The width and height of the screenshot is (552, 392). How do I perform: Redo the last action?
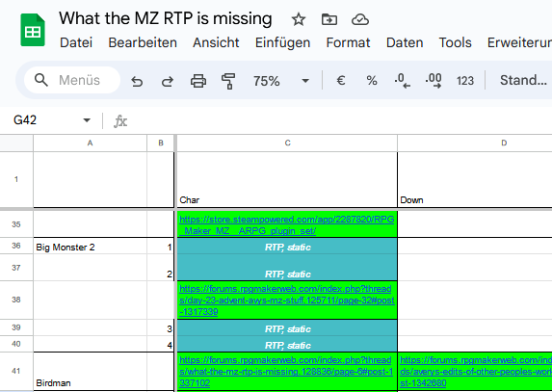click(168, 81)
